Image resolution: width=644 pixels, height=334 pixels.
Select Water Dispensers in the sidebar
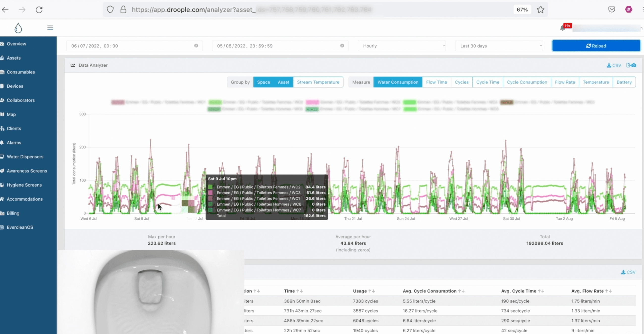coord(25,157)
